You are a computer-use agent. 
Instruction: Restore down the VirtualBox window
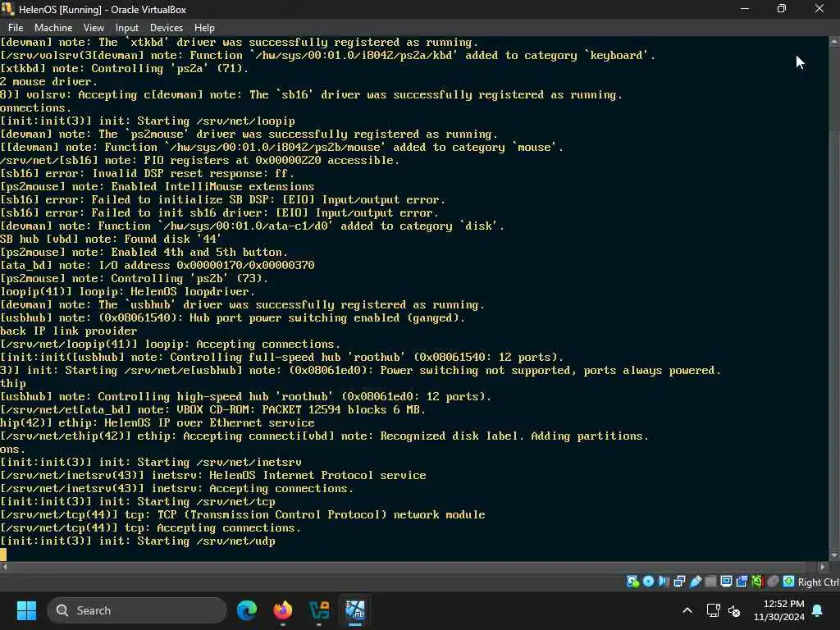(x=782, y=9)
